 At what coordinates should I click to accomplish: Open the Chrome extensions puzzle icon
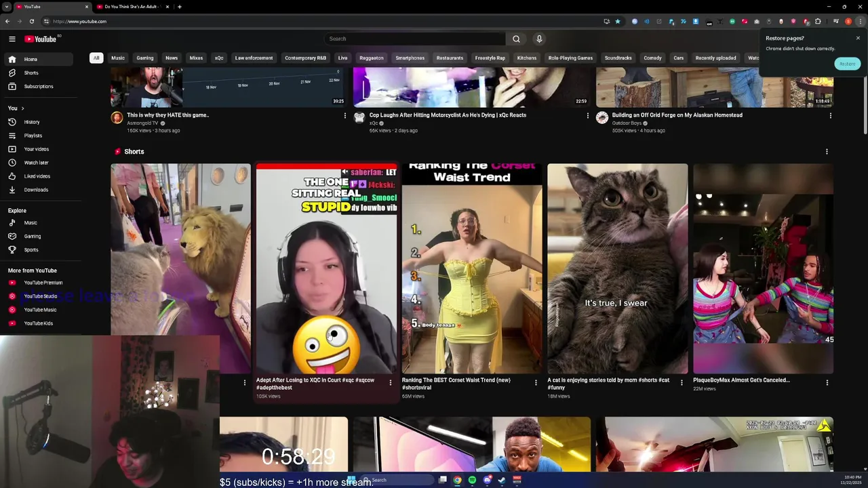pos(818,21)
